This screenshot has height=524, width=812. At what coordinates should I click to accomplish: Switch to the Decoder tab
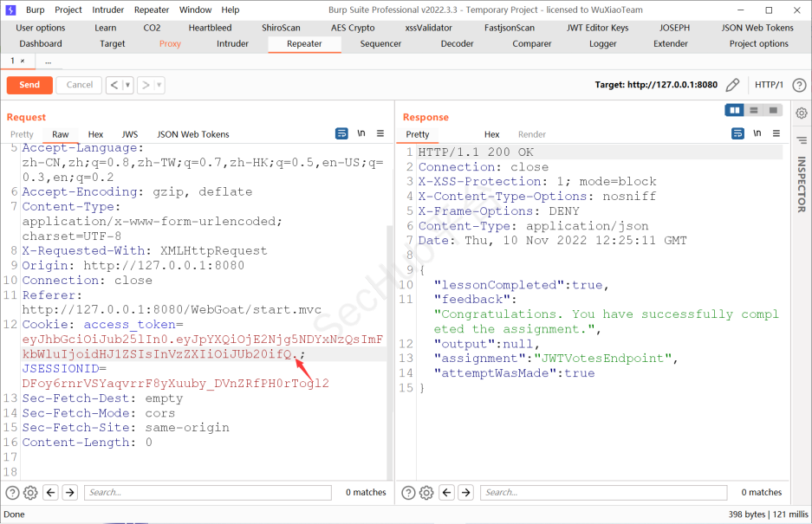point(457,43)
